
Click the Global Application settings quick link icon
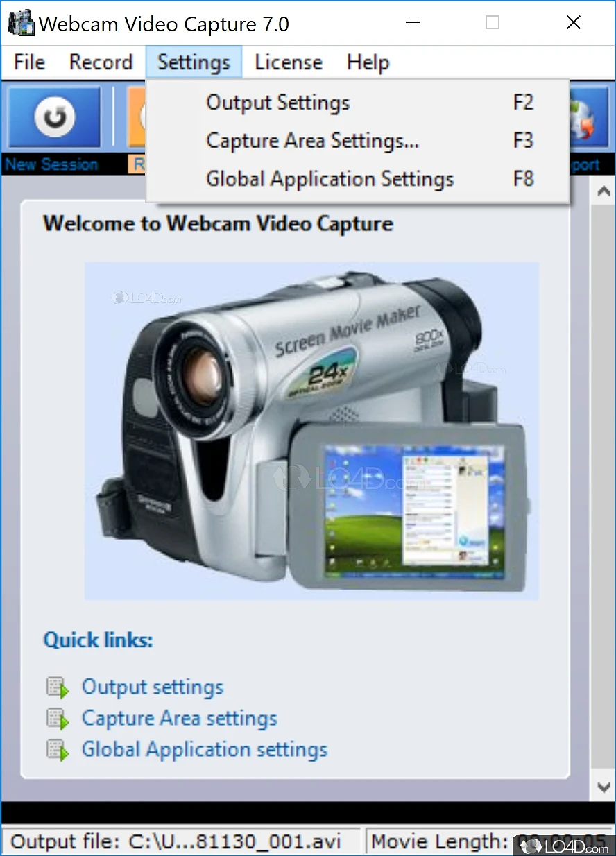click(58, 749)
